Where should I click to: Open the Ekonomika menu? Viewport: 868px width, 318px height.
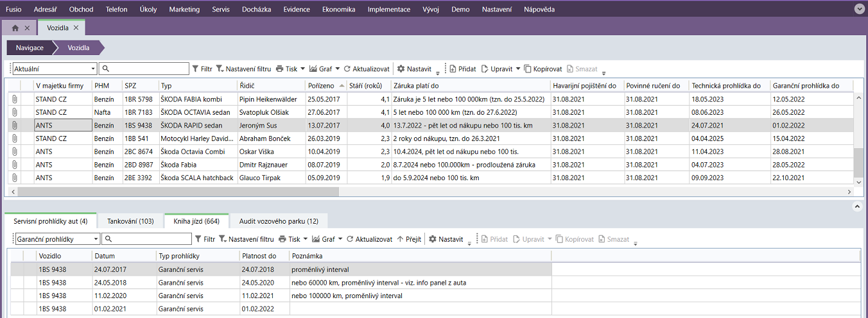coord(338,10)
